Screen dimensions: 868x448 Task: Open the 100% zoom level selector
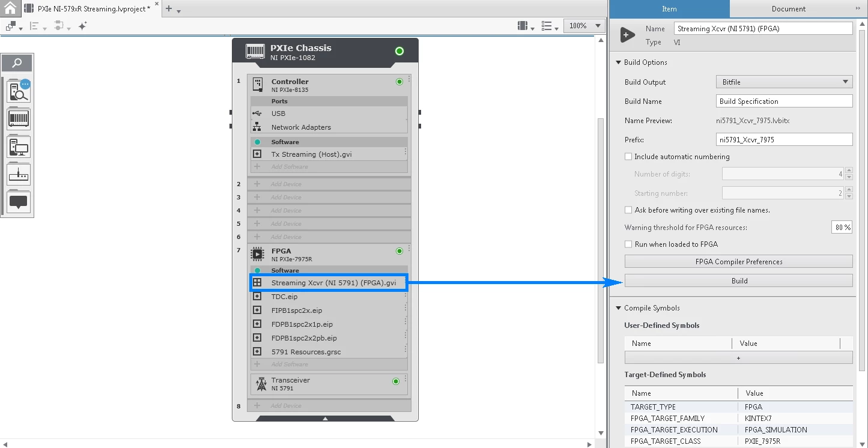583,26
